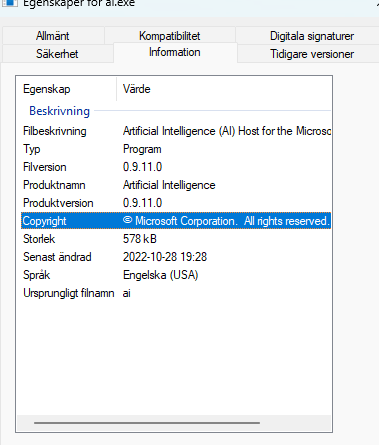Image resolution: width=379 pixels, height=445 pixels.
Task: Open the Tidigare versioner tab
Action: [x=312, y=54]
